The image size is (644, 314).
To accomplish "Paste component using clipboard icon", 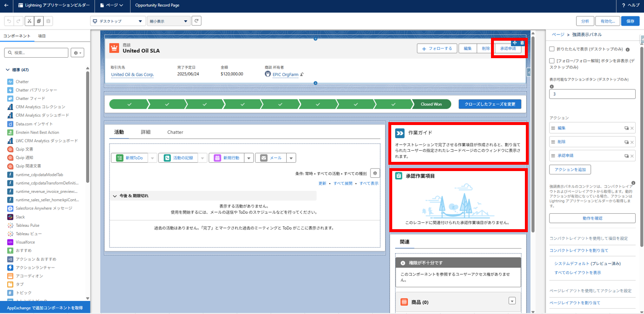I will tap(48, 21).
